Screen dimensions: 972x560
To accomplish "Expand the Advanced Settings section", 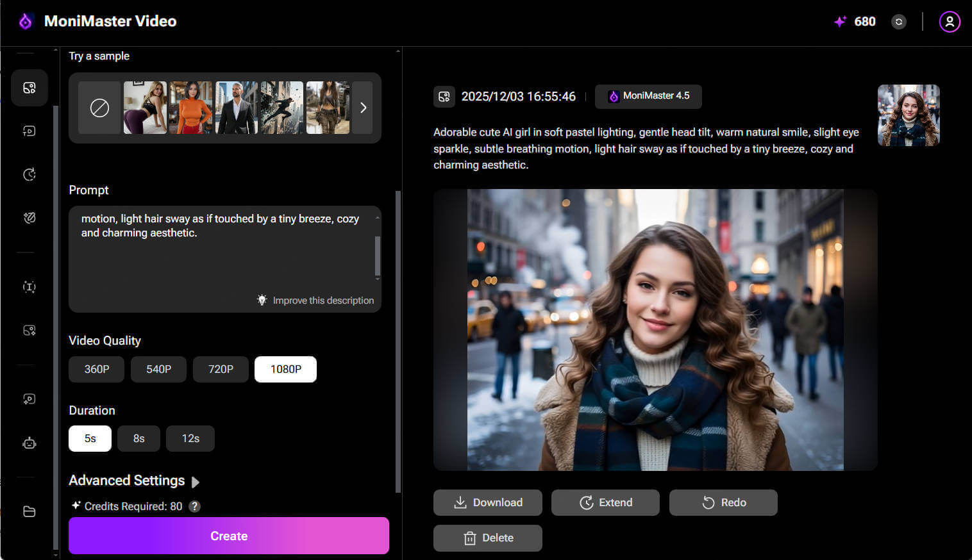I will [x=133, y=481].
